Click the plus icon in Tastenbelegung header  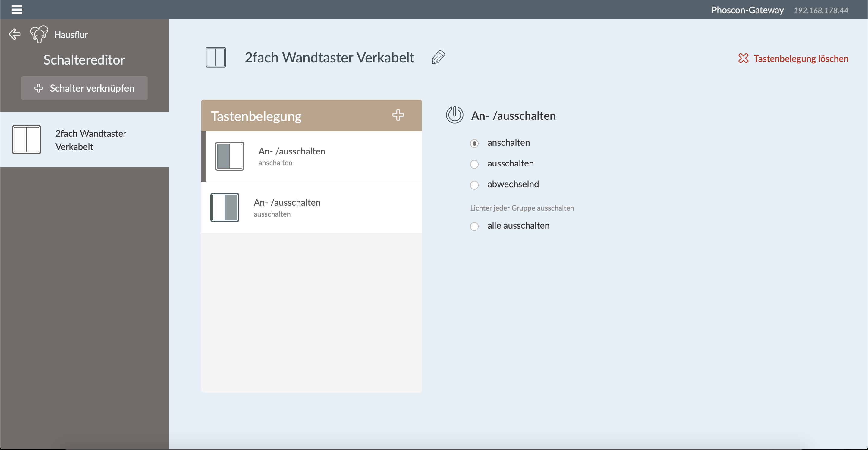398,115
